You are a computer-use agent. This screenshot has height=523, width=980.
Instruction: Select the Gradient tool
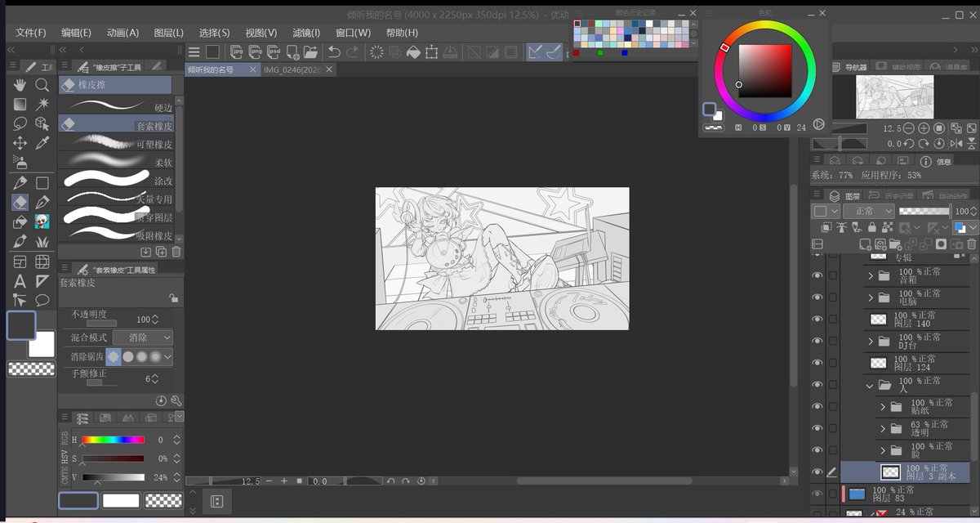click(x=20, y=104)
